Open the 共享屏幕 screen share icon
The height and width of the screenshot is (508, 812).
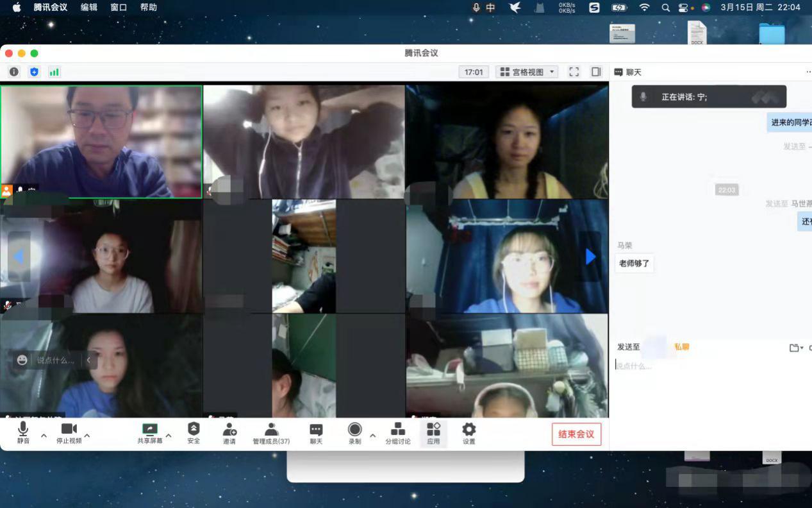point(149,430)
